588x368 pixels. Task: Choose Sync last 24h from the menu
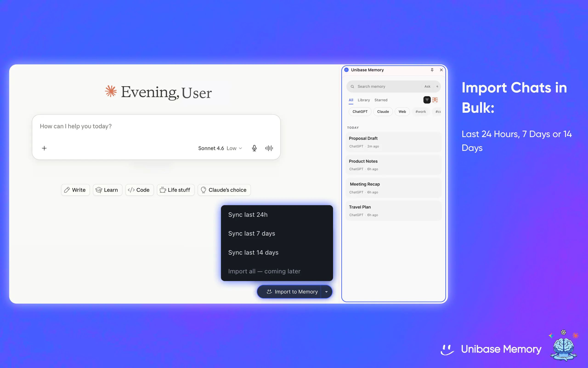(277, 215)
